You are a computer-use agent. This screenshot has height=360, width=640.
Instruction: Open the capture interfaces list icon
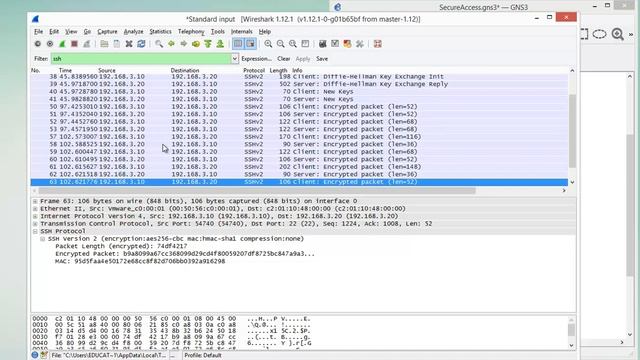tap(38, 44)
